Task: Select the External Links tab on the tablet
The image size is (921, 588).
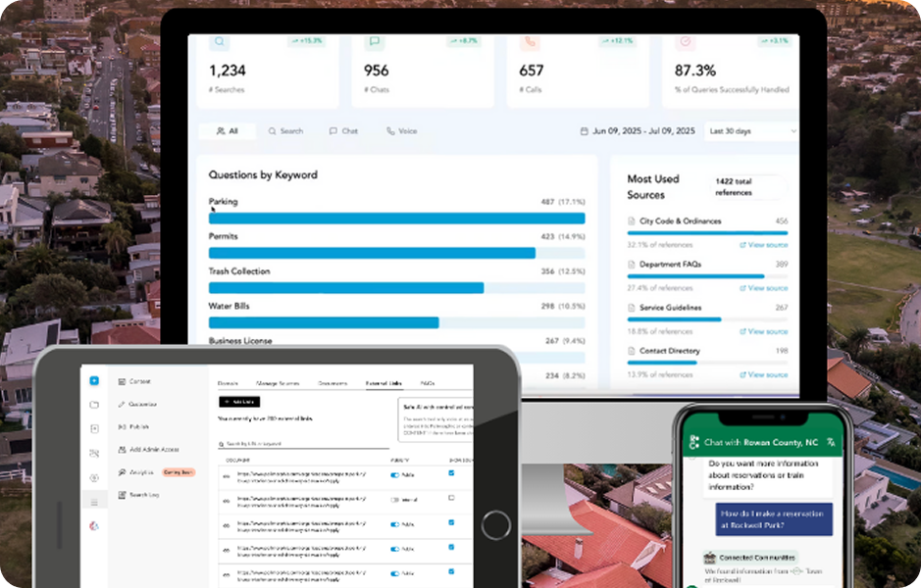Action: point(384,383)
